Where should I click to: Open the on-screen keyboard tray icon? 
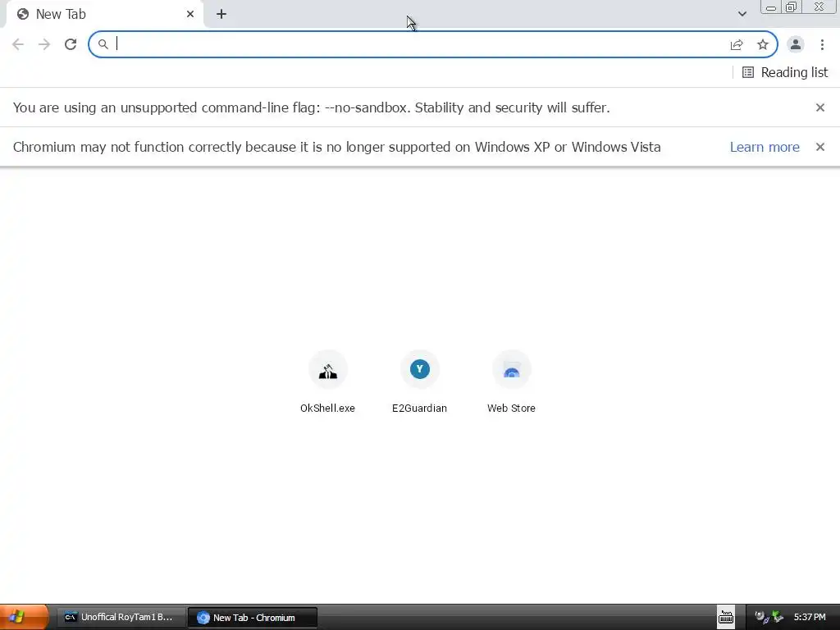[726, 617]
